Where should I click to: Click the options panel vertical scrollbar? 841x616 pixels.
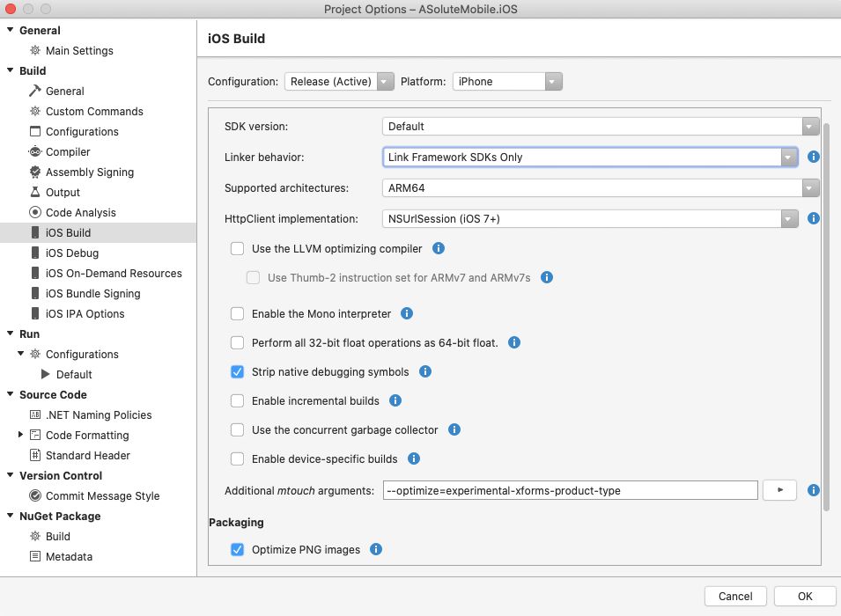(x=826, y=317)
